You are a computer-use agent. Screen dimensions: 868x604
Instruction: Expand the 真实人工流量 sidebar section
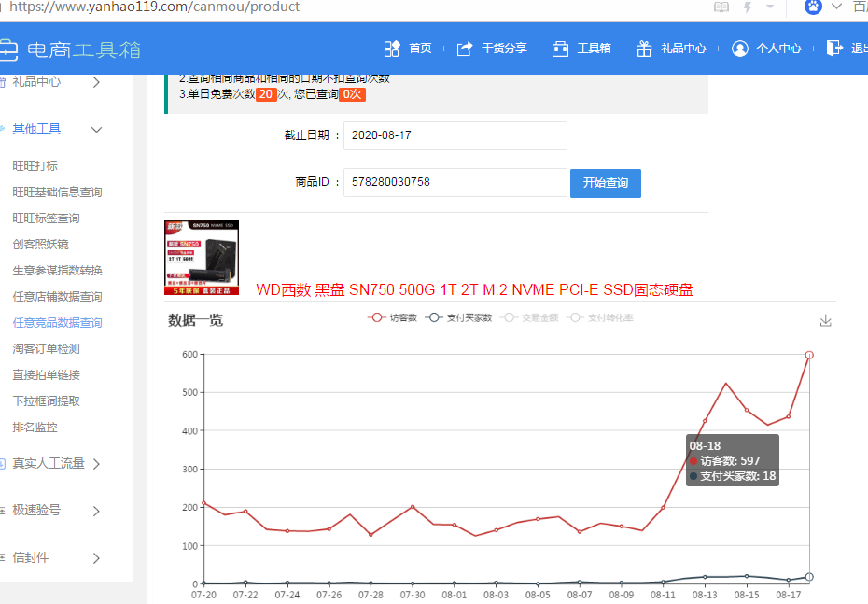click(96, 464)
